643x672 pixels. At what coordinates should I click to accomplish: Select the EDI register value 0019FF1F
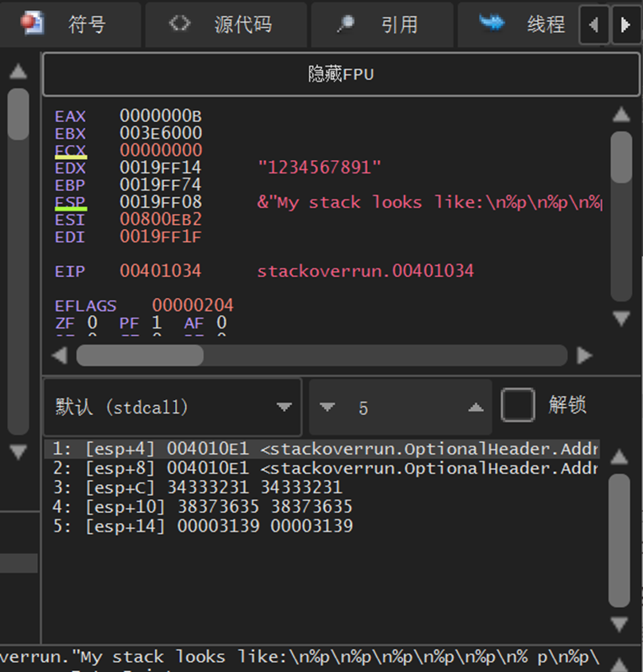coord(161,237)
